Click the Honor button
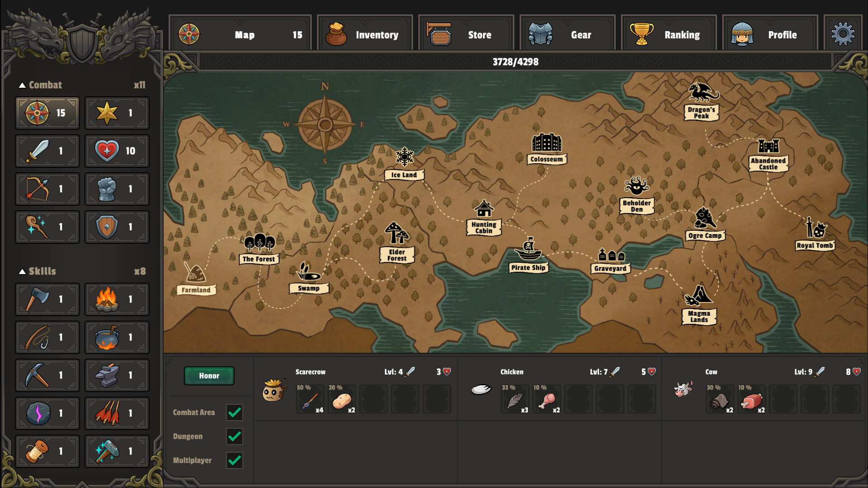This screenshot has width=868, height=488. pyautogui.click(x=209, y=375)
